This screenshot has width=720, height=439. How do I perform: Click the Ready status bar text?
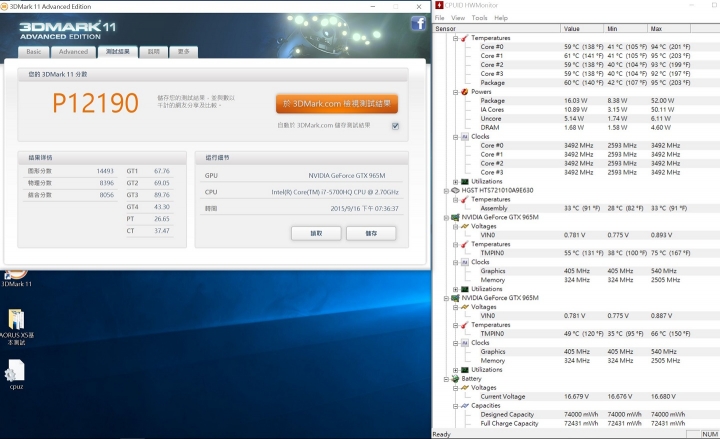click(x=441, y=434)
